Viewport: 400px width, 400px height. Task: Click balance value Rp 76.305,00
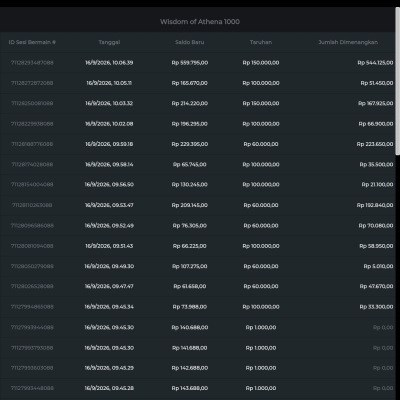click(x=190, y=226)
